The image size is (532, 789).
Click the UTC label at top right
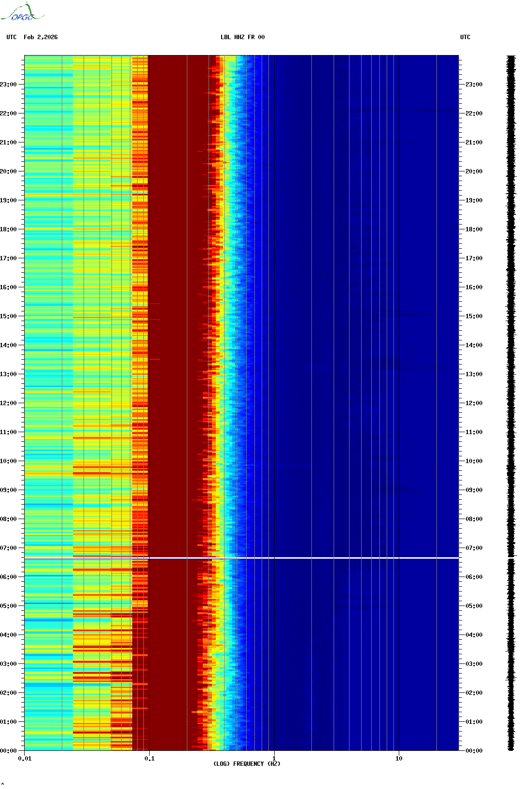coord(465,37)
